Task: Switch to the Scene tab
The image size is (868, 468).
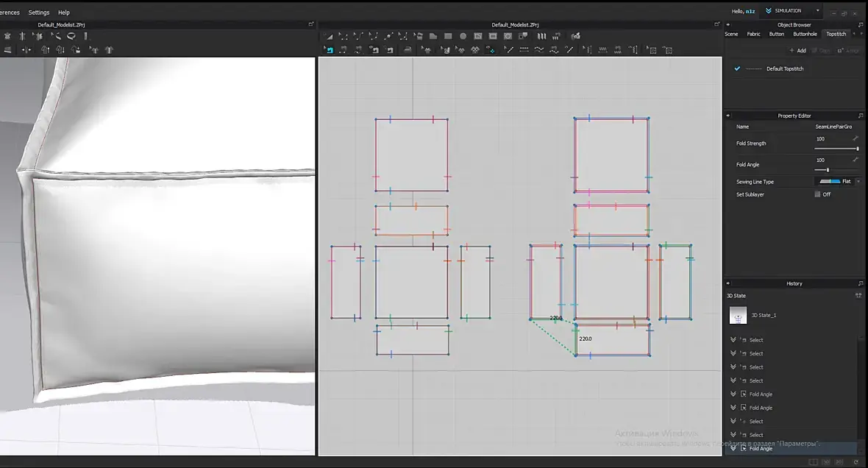Action: [x=731, y=34]
